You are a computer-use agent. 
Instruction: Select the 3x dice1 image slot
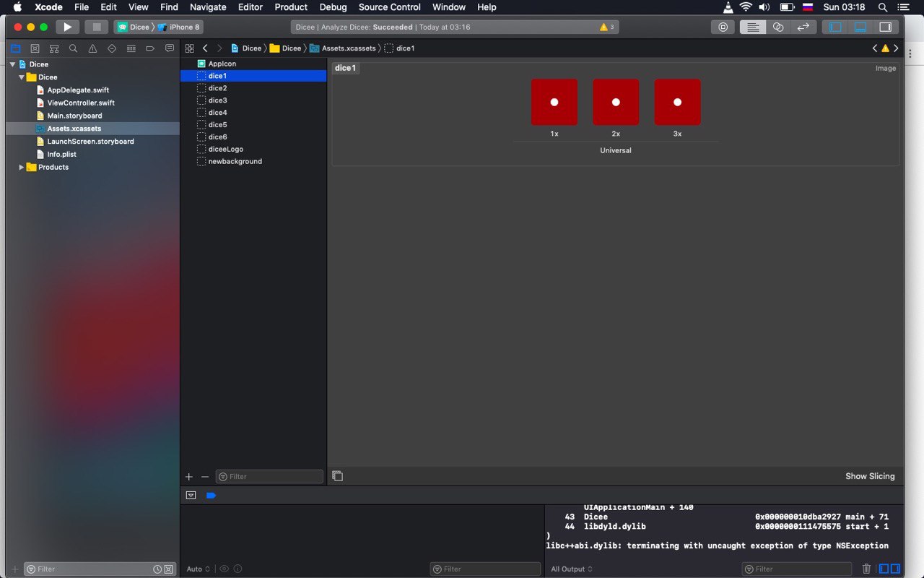tap(677, 102)
